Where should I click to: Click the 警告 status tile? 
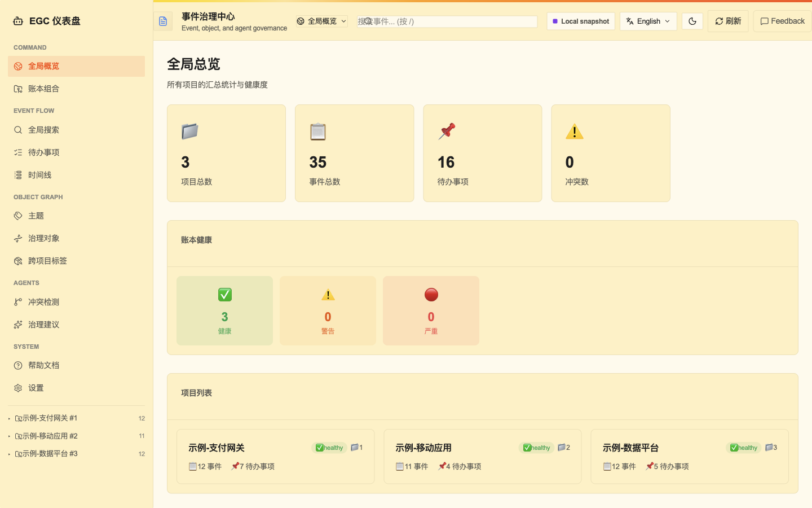(x=328, y=310)
